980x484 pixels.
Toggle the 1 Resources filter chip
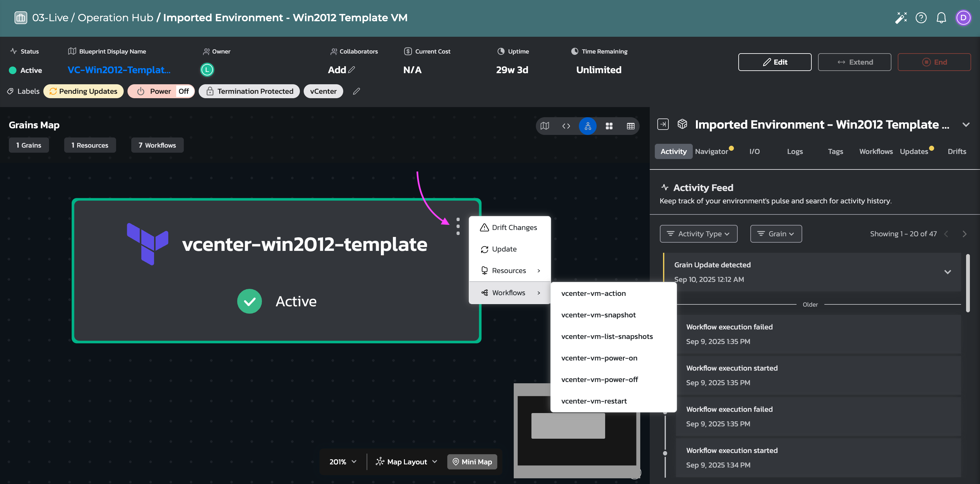pyautogui.click(x=90, y=145)
